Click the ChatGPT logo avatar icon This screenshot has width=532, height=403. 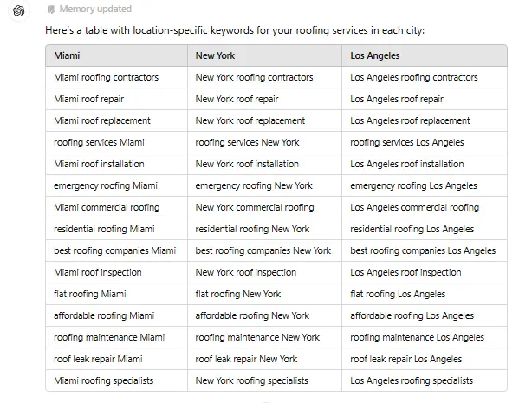(19, 10)
